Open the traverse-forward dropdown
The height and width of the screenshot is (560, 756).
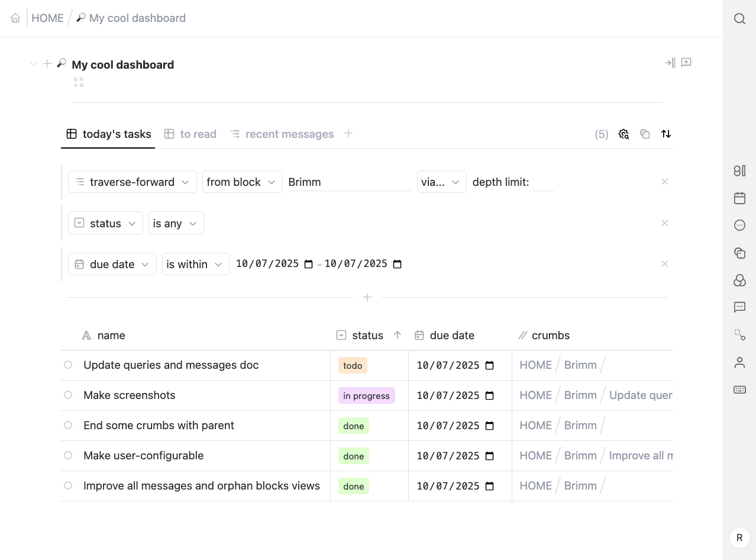point(133,182)
